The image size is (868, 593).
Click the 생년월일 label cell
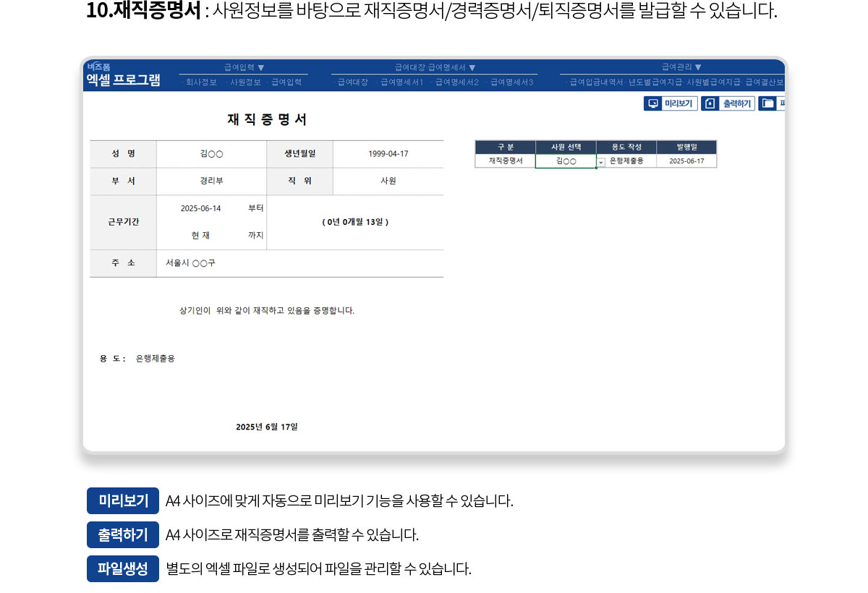coord(300,154)
